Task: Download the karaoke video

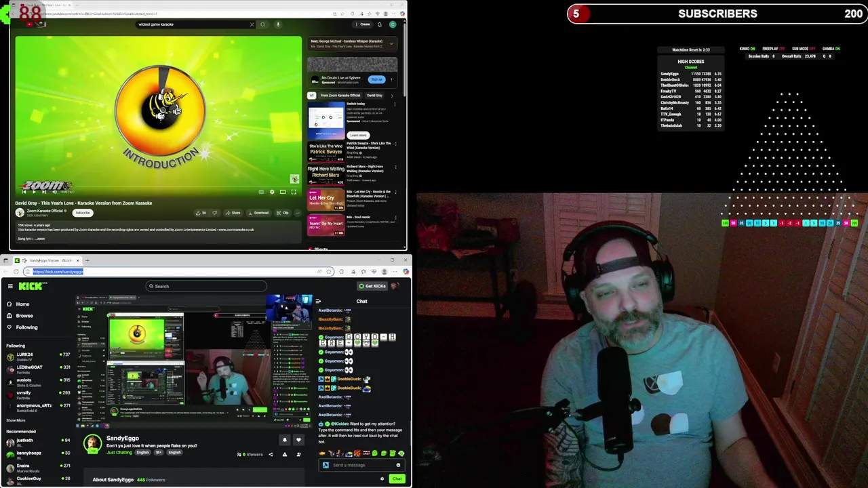Action: [258, 213]
